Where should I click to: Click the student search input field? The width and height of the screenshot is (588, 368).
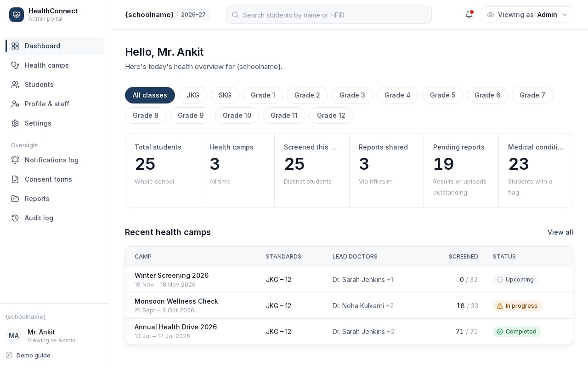(329, 15)
